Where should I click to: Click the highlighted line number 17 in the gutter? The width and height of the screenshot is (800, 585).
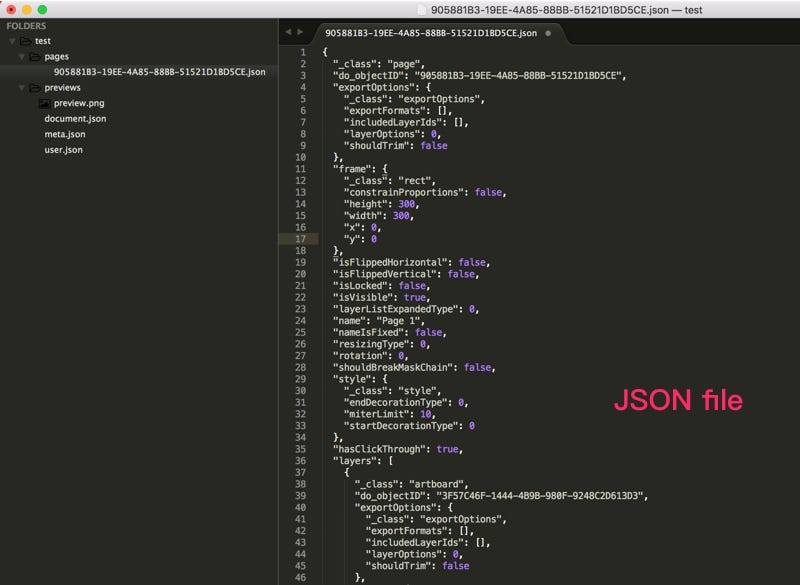[300, 239]
